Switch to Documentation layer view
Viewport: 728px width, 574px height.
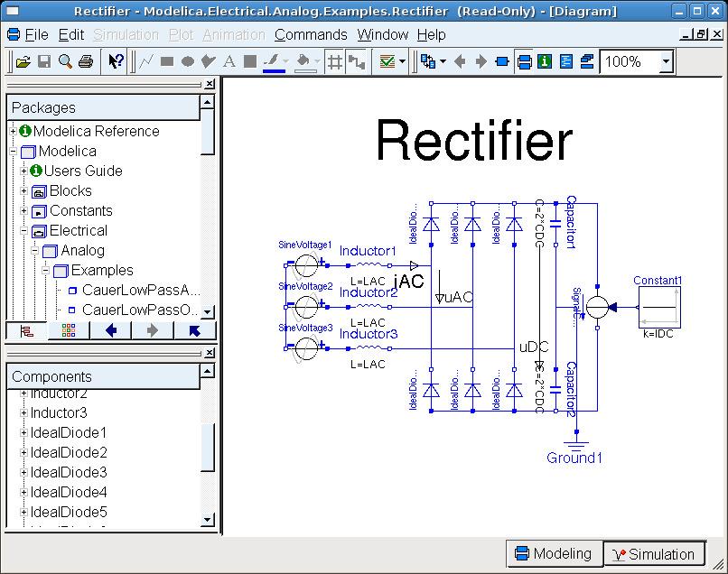click(545, 61)
